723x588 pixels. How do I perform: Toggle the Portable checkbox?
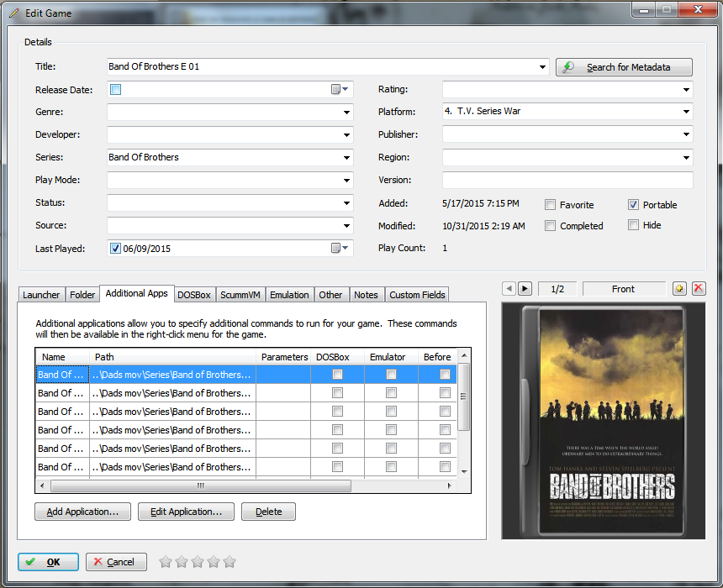point(634,205)
